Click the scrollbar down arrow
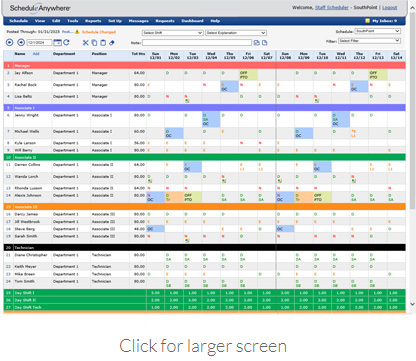Image resolution: width=416 pixels, height=361 pixels. point(412,304)
